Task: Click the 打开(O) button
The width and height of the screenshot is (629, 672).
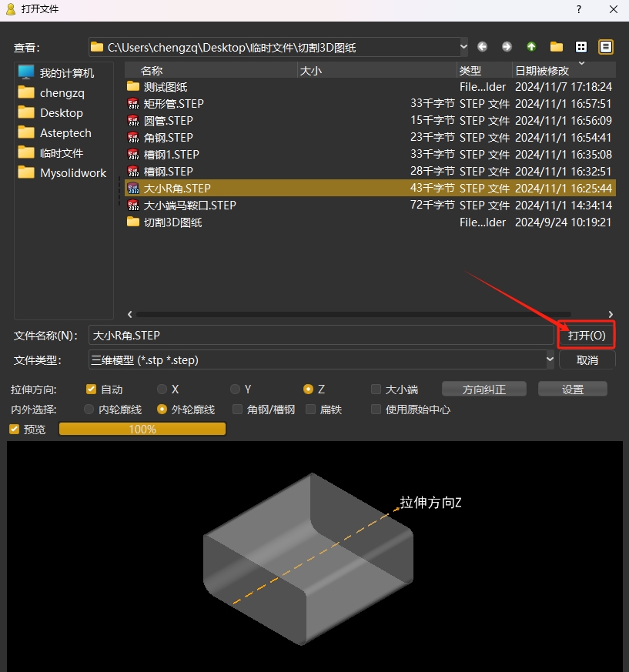Action: 587,335
